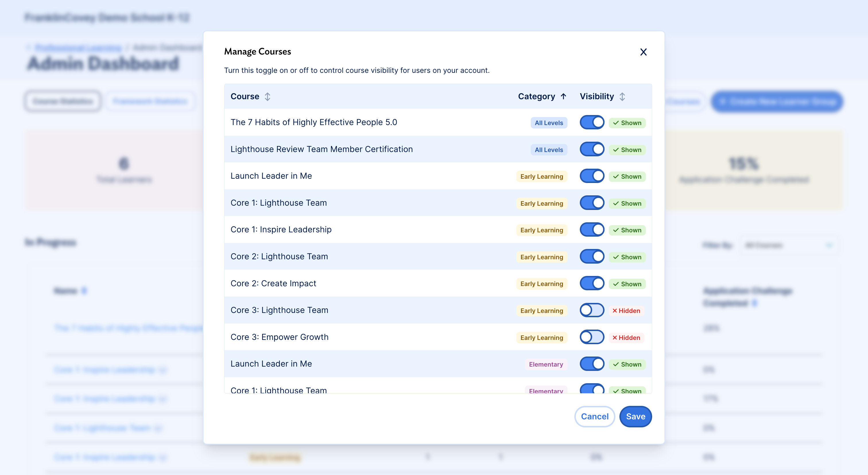868x475 pixels.
Task: Click Core 3: Empower Growth course name
Action: [x=279, y=337]
